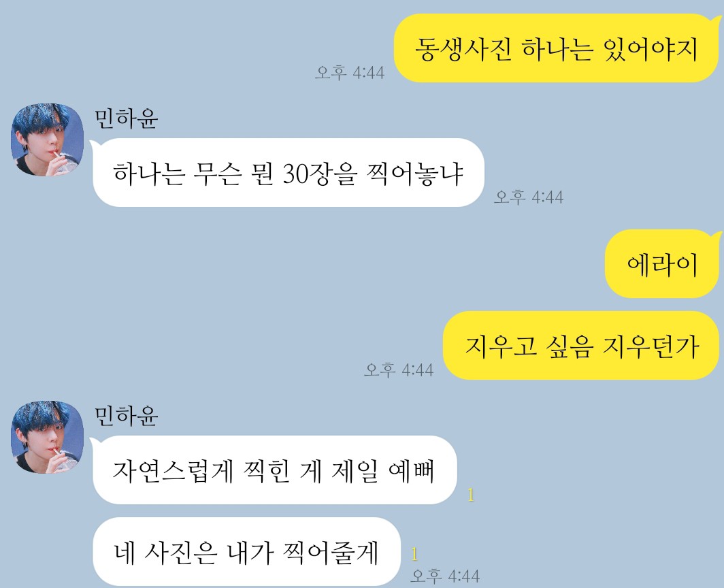Click the timestamp below the '네 사진은' message

pyautogui.click(x=445, y=576)
